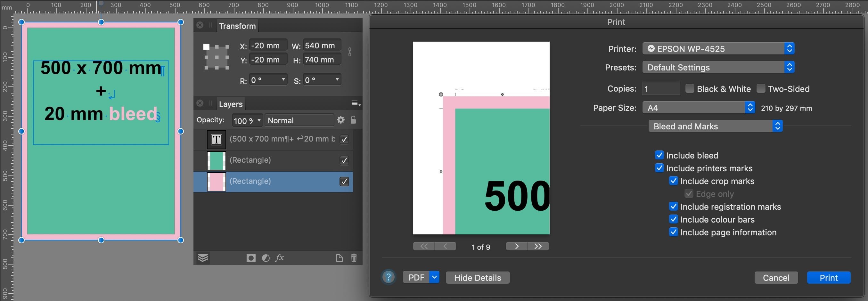
Task: Jump to last preview page
Action: pyautogui.click(x=538, y=247)
